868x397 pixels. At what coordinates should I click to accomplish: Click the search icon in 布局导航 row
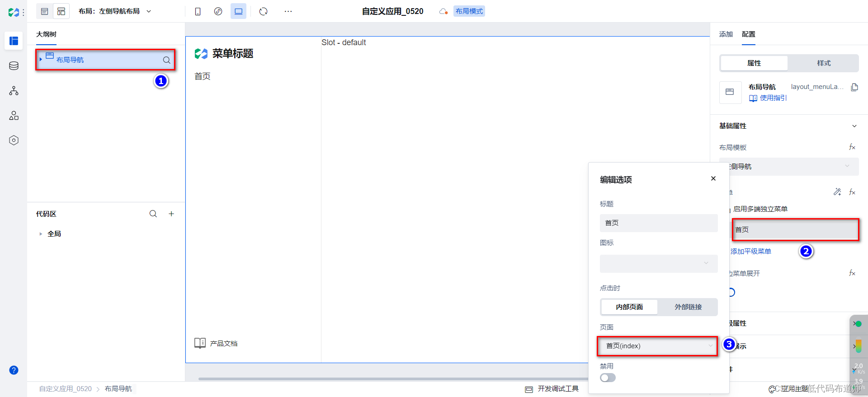coord(167,60)
